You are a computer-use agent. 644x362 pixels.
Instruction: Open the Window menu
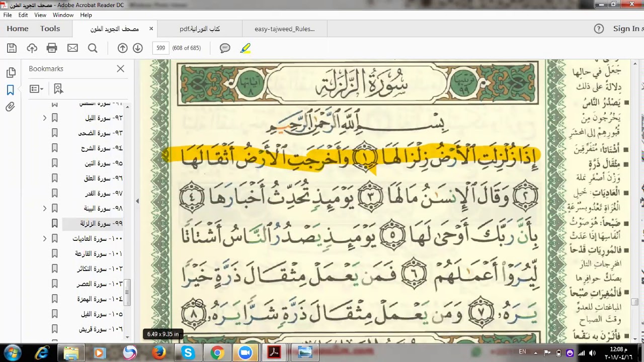tap(63, 15)
